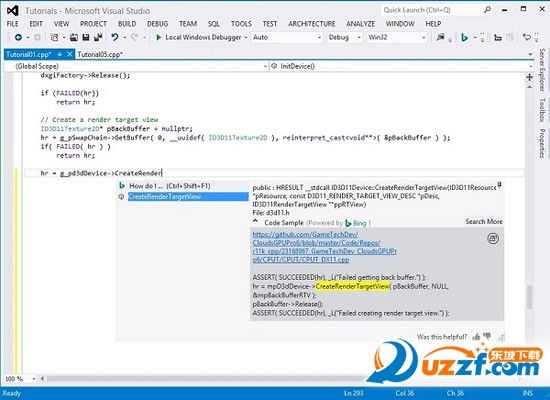This screenshot has height=400, width=550.
Task: Open the New Project dropdown arrow
Action: (64, 37)
